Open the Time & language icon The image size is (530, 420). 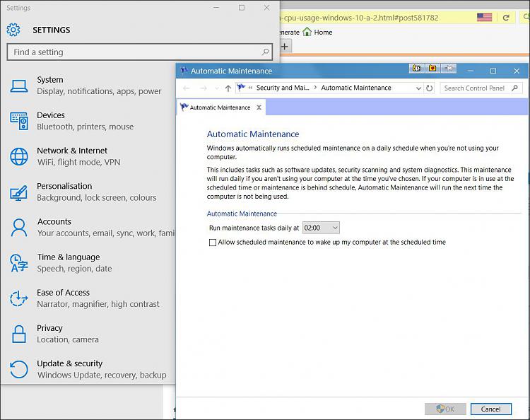(x=19, y=263)
